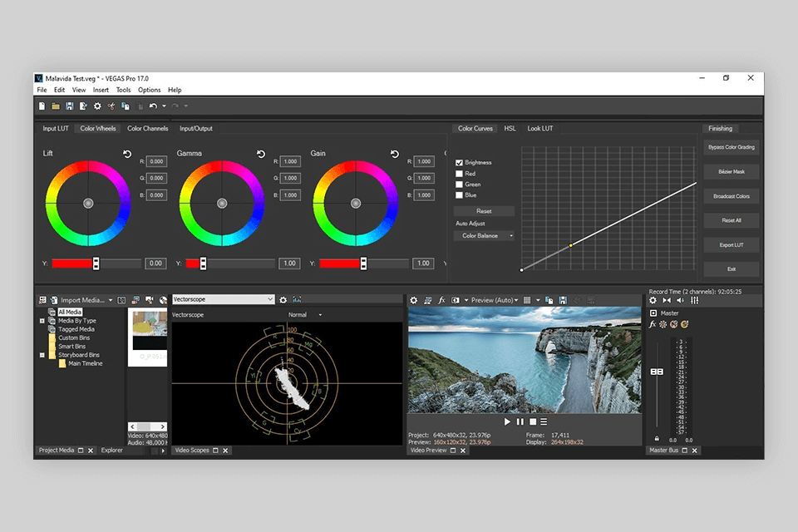798x532 pixels.
Task: Check the Blue curve checkbox
Action: tap(459, 195)
